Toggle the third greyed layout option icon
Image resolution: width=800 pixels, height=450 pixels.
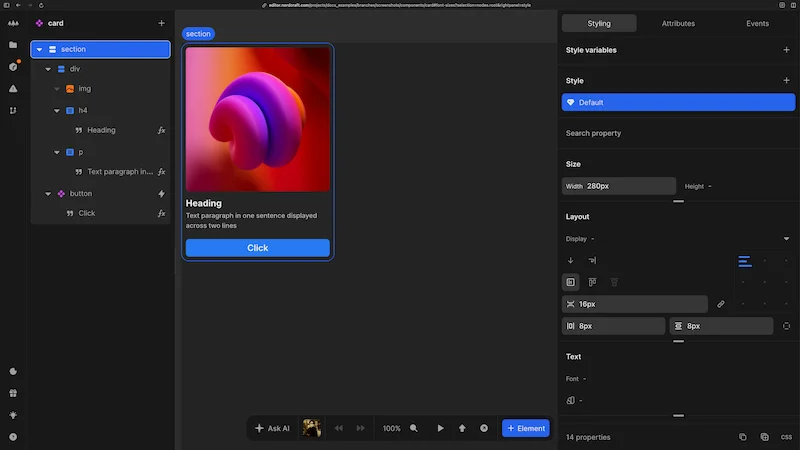click(614, 282)
